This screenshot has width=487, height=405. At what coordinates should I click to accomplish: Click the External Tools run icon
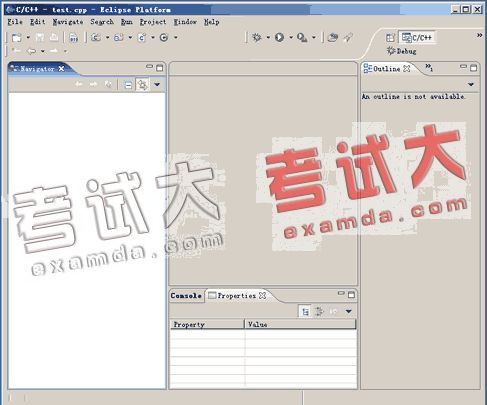(x=302, y=37)
